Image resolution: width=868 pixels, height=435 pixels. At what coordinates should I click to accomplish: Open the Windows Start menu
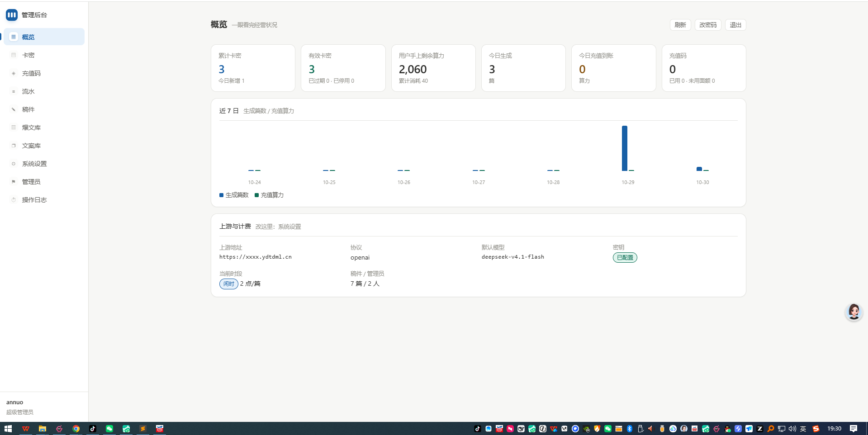pos(8,429)
